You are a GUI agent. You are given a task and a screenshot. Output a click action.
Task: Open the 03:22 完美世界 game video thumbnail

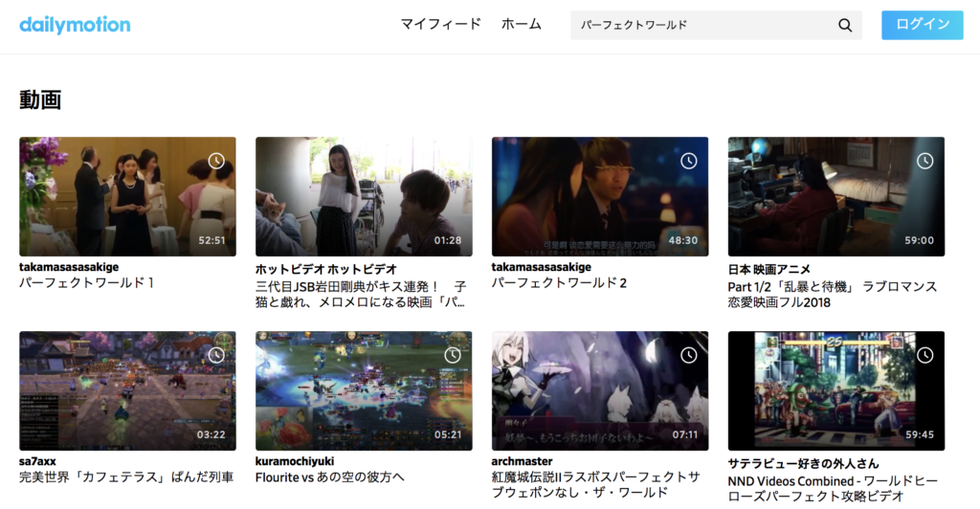click(x=127, y=390)
